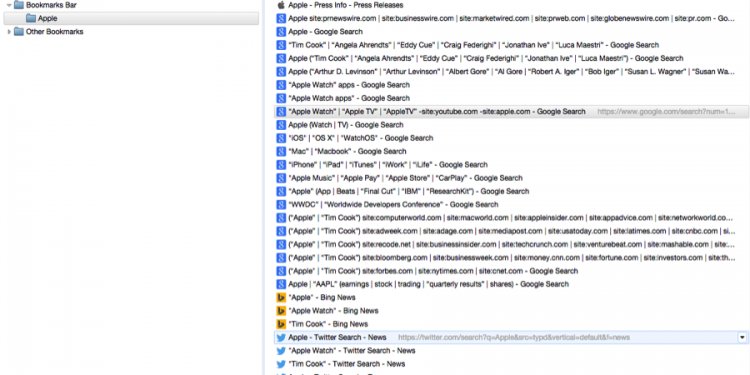Select "iPhone" | "iPad" | "iTunes" bookmark
750x375 pixels.
click(x=388, y=165)
